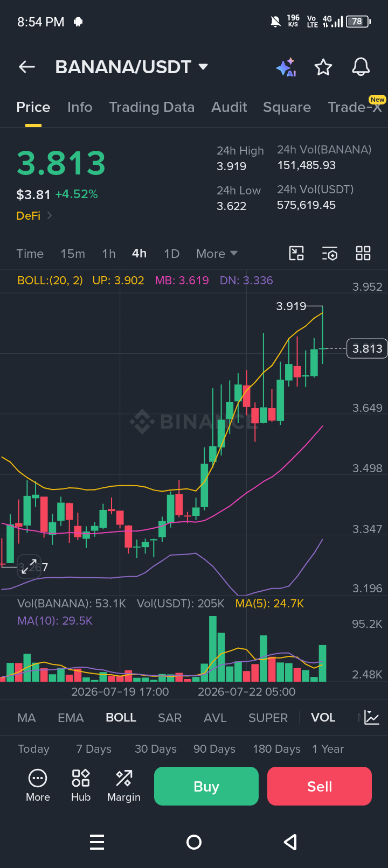Tap the MB: 3.619 Bollinger value

pyautogui.click(x=182, y=281)
